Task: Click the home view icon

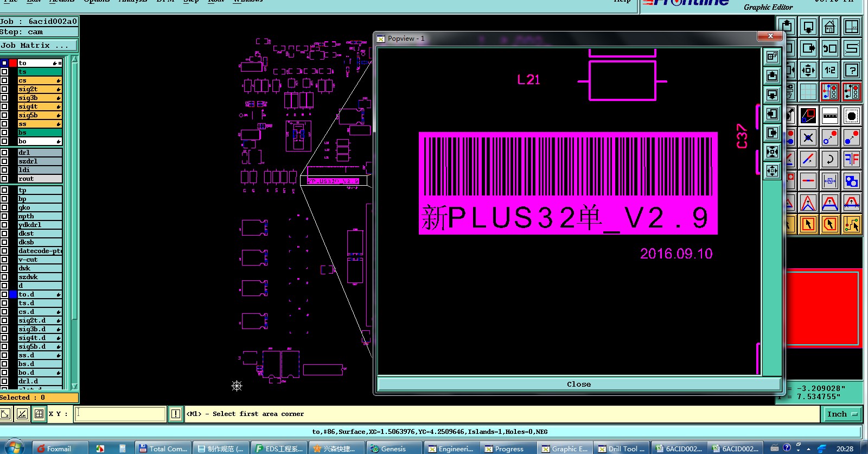Action: [830, 27]
